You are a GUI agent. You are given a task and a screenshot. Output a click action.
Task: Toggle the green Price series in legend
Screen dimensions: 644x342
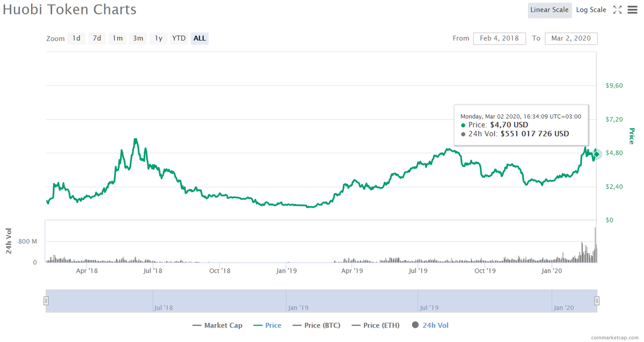point(267,325)
